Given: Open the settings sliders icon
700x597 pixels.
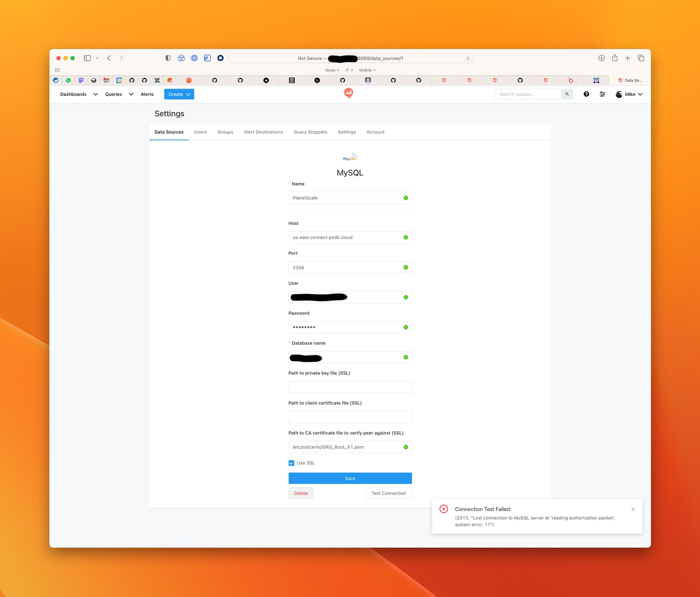Looking at the screenshot, I should (x=602, y=94).
